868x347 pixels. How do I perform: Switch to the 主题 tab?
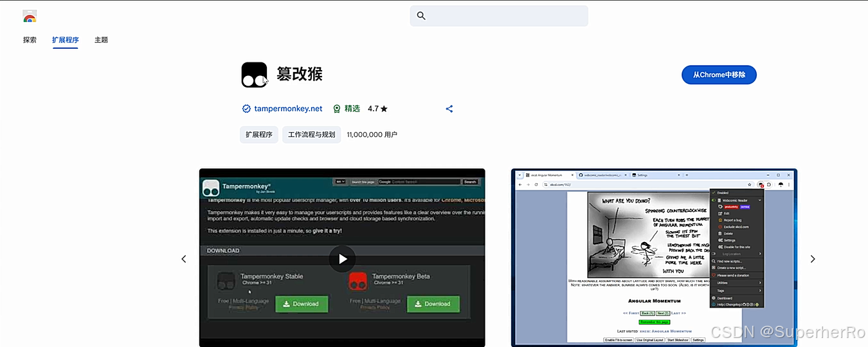(x=101, y=40)
